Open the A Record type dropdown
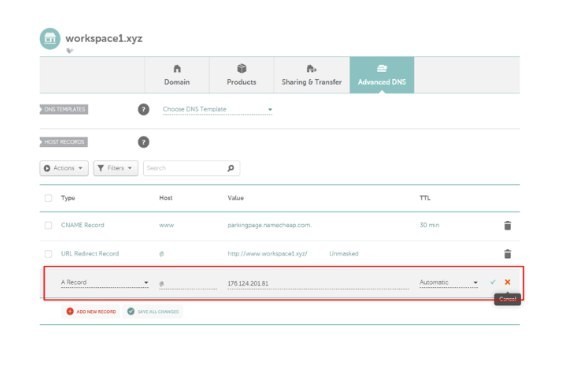 pos(105,282)
